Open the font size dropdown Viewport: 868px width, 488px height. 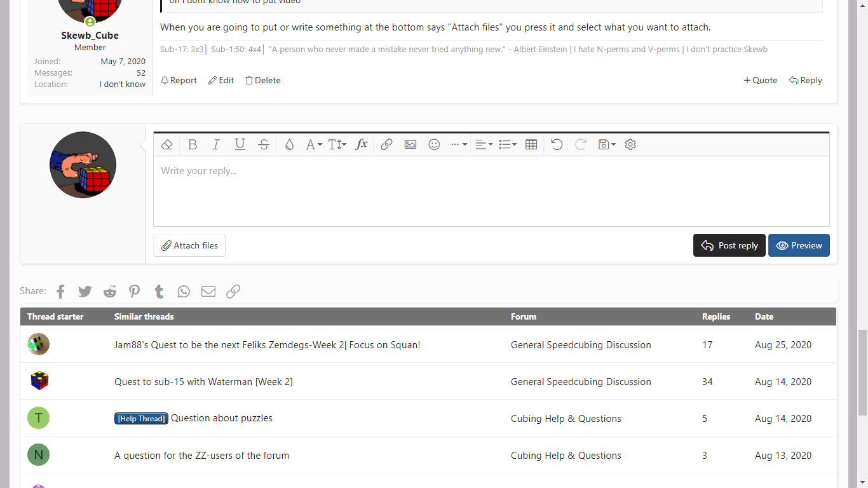[x=337, y=144]
